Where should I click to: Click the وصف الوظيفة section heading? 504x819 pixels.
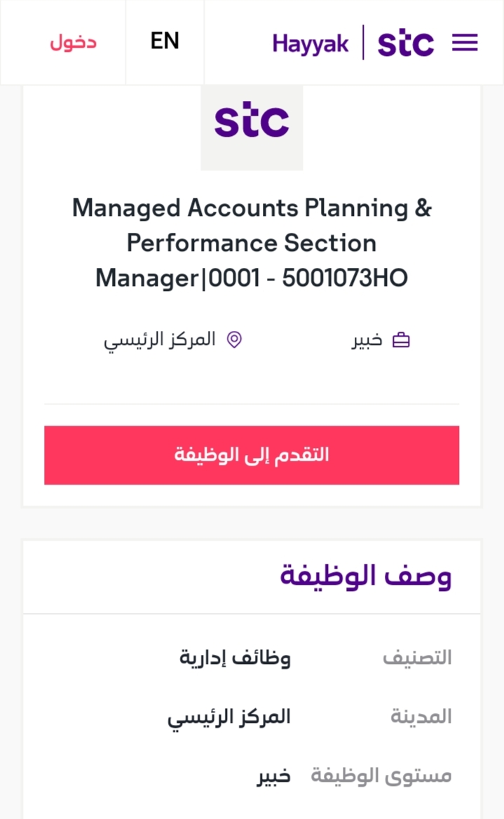coord(366,576)
